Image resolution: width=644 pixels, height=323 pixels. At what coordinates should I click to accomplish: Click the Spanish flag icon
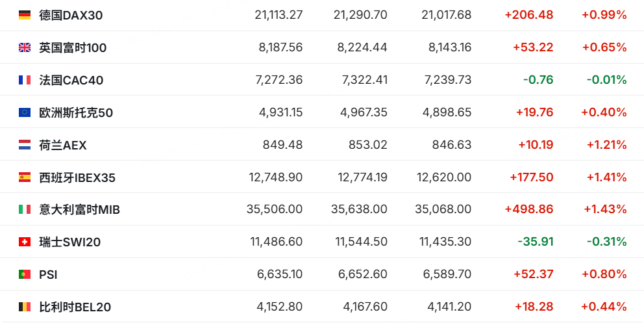point(25,177)
